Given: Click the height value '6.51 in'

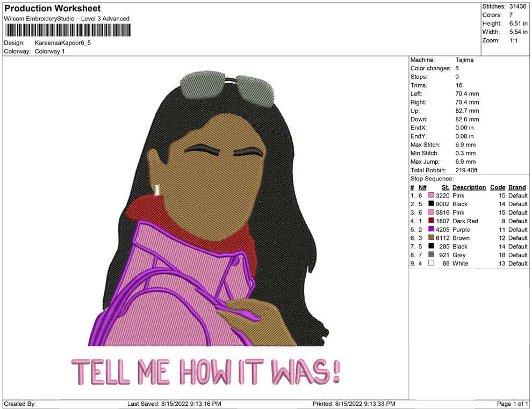Looking at the screenshot, I should tap(519, 24).
